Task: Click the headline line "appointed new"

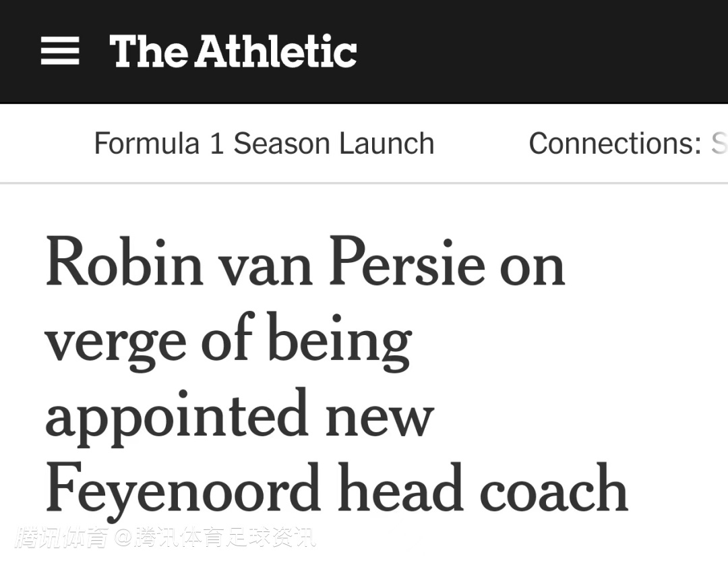Action: tap(239, 416)
